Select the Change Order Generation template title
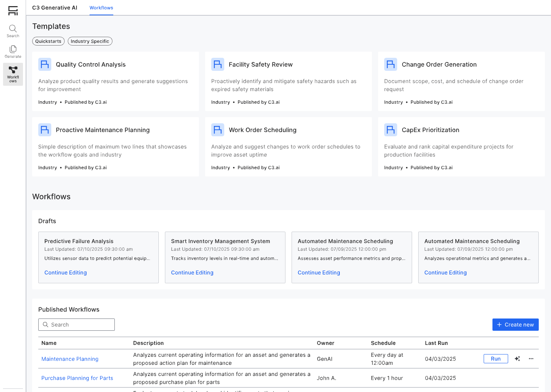 (x=439, y=65)
